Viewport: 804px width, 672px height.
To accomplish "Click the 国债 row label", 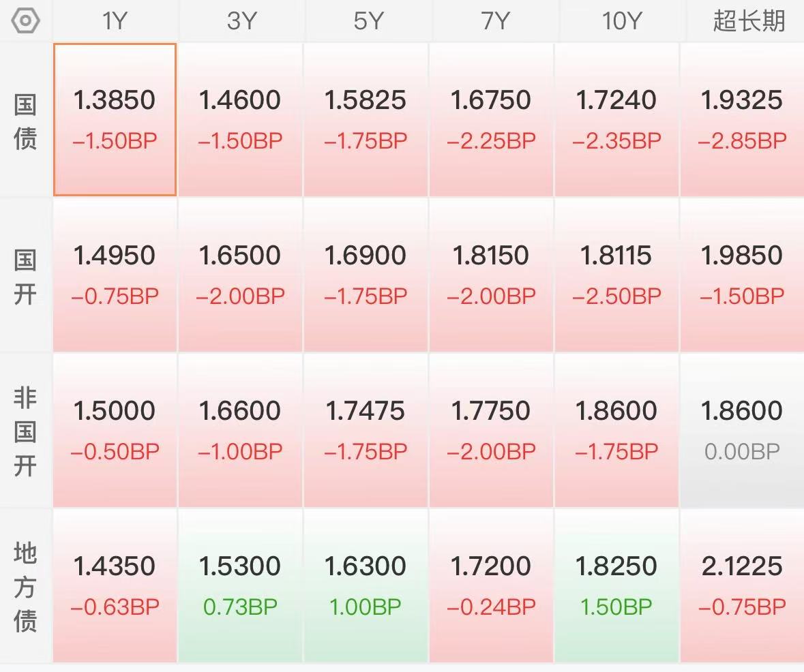I will coord(25,121).
